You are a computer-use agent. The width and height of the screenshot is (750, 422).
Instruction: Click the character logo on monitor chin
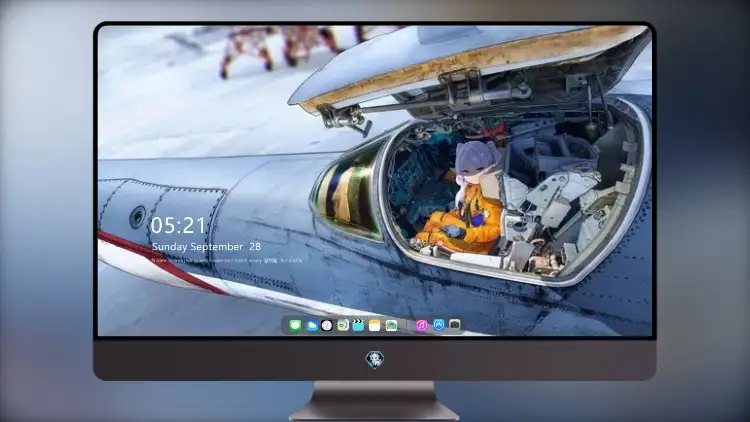[x=375, y=359]
